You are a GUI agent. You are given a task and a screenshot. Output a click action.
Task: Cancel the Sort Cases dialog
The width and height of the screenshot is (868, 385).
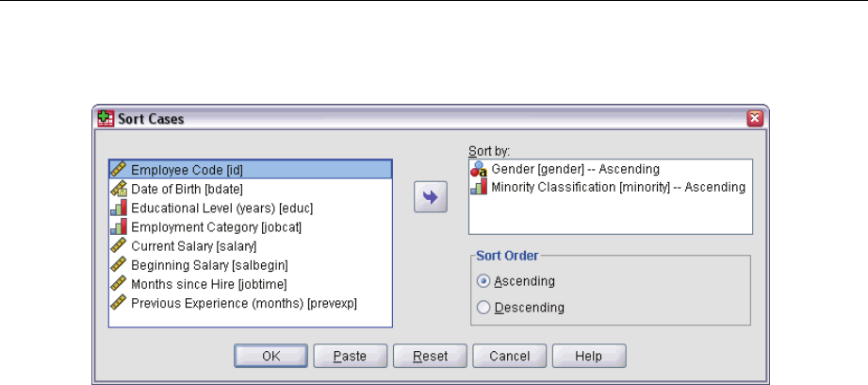click(509, 356)
